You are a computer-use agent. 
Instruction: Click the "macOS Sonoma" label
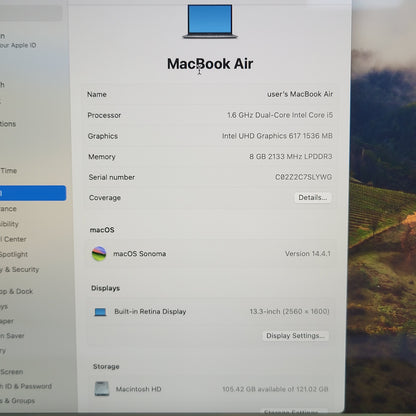(140, 254)
